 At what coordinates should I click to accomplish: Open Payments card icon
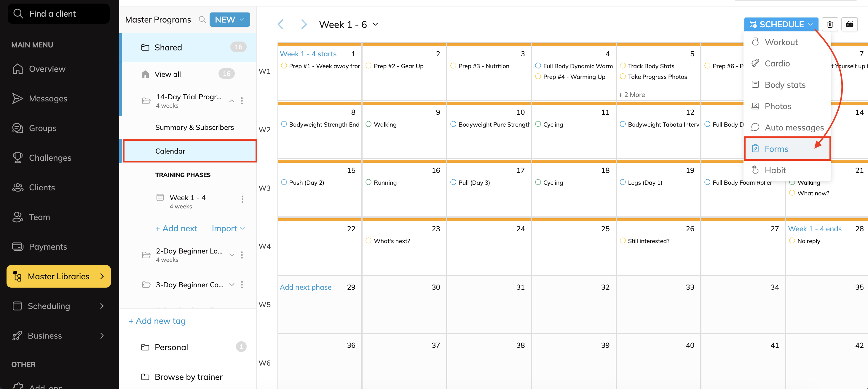click(x=17, y=247)
